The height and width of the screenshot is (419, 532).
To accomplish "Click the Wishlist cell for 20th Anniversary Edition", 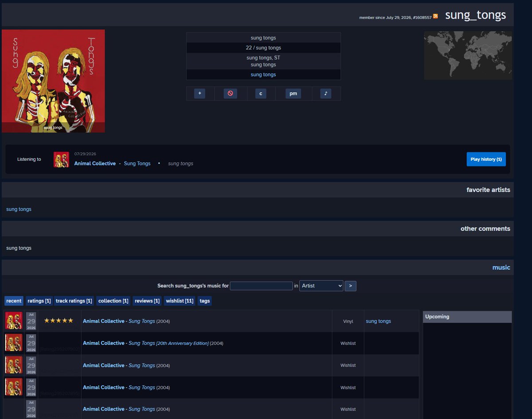I will coord(348,343).
